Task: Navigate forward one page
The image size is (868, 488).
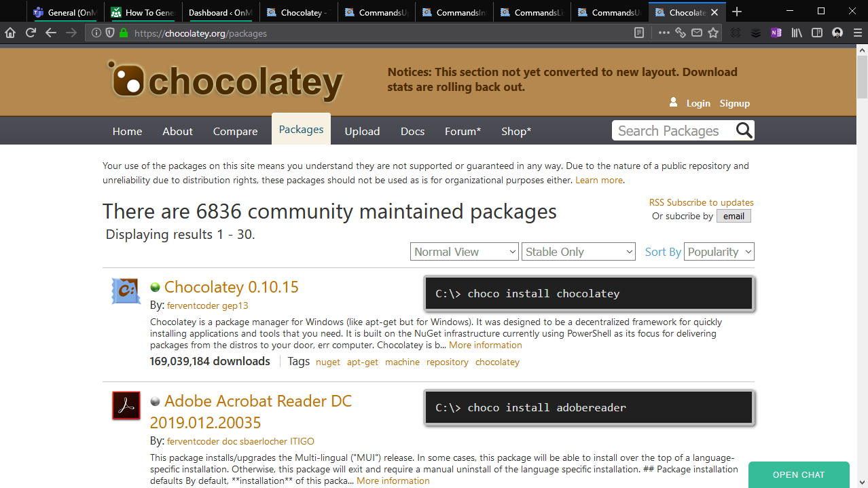Action: point(71,33)
